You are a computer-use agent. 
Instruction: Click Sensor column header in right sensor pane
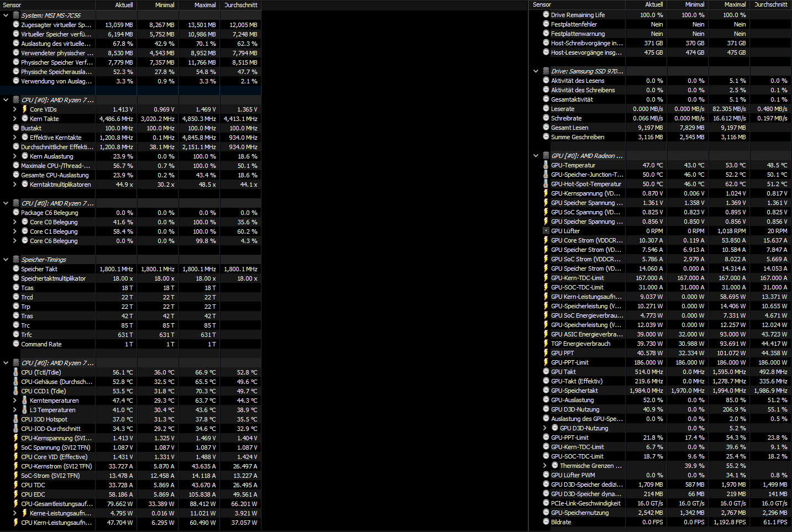click(578, 4)
